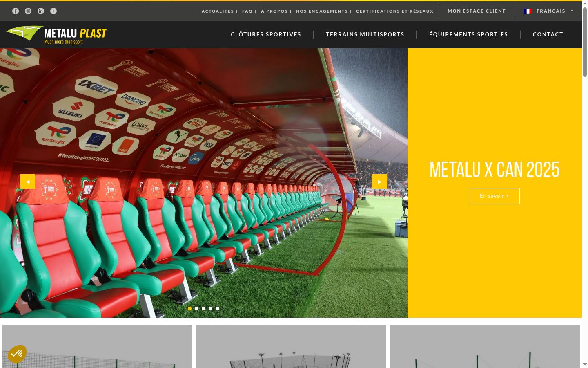Open the Clôtures Sportives menu

tap(266, 34)
